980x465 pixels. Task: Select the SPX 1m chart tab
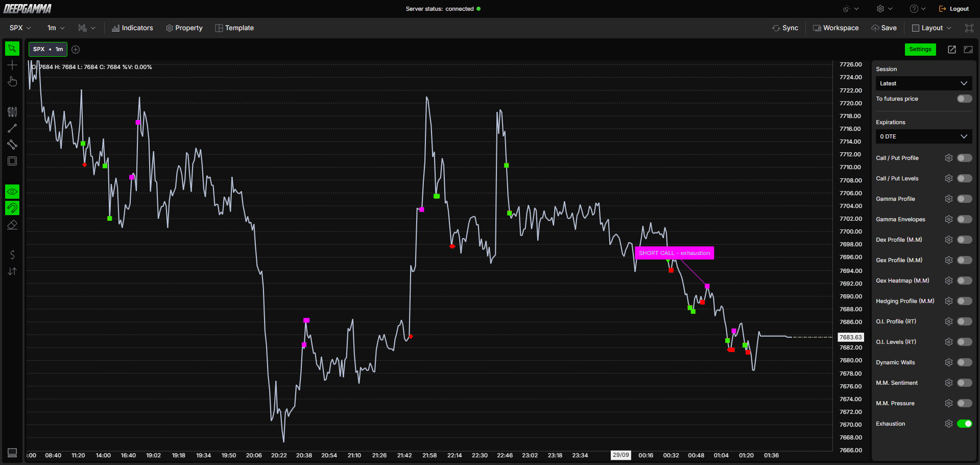pyautogui.click(x=48, y=50)
